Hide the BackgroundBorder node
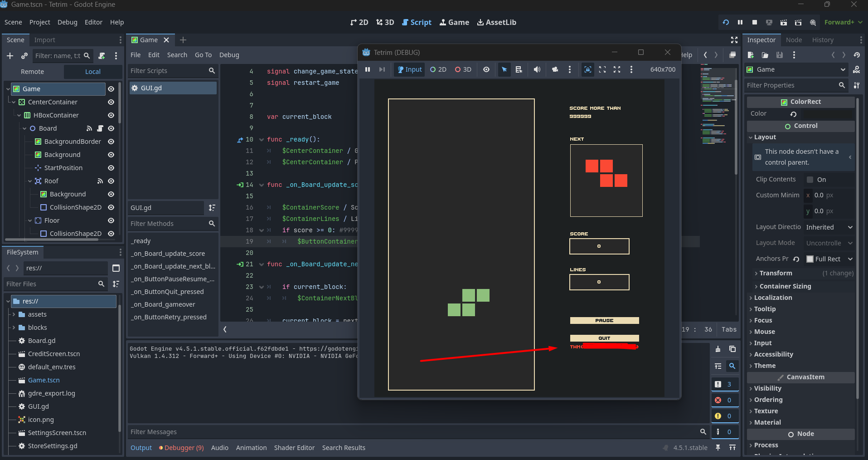Viewport: 868px width, 460px height. pos(111,142)
